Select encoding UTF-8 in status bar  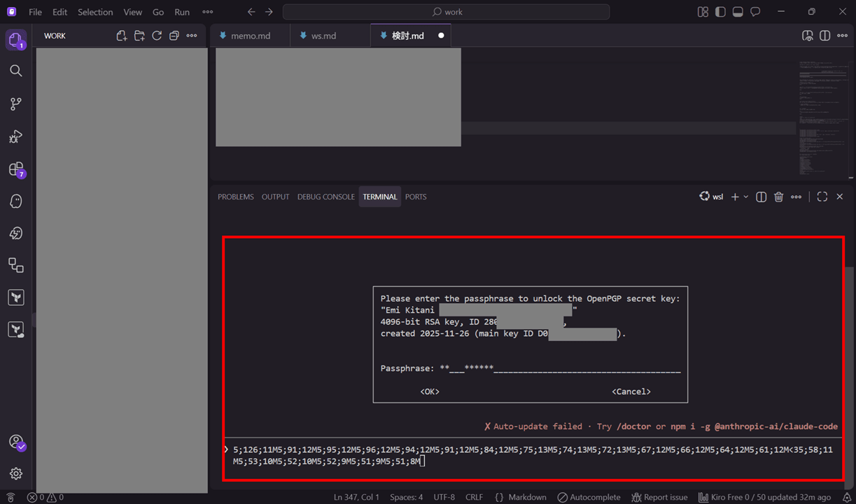point(444,497)
